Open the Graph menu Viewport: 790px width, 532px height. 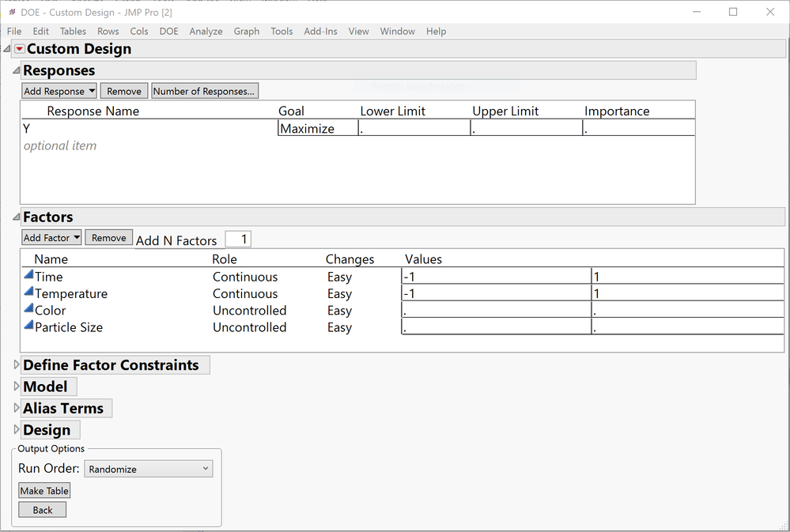pyautogui.click(x=247, y=32)
